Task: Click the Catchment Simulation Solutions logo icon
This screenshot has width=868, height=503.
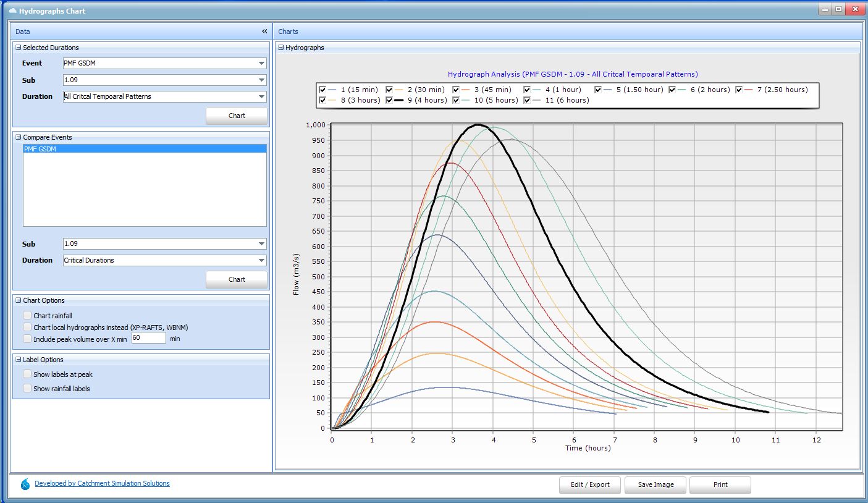Action: [x=25, y=484]
